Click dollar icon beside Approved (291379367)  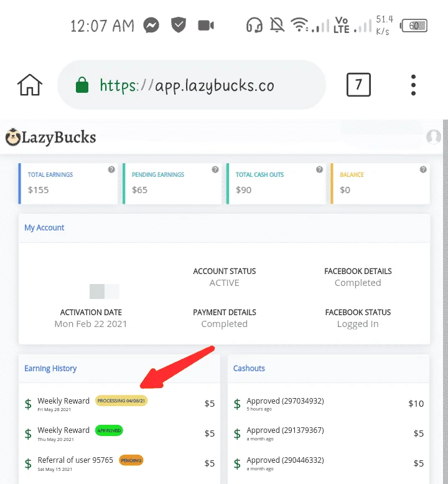237,434
